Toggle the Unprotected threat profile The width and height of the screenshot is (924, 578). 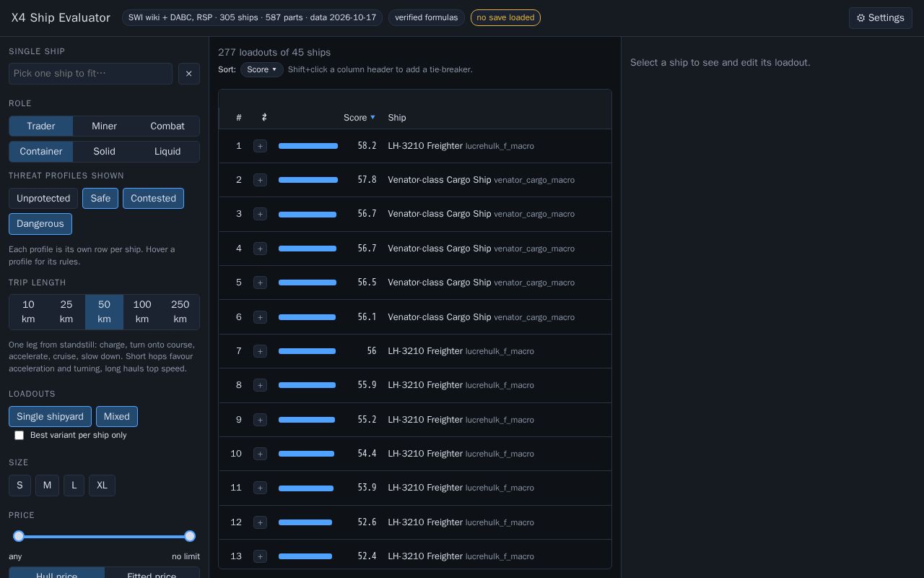(x=43, y=199)
